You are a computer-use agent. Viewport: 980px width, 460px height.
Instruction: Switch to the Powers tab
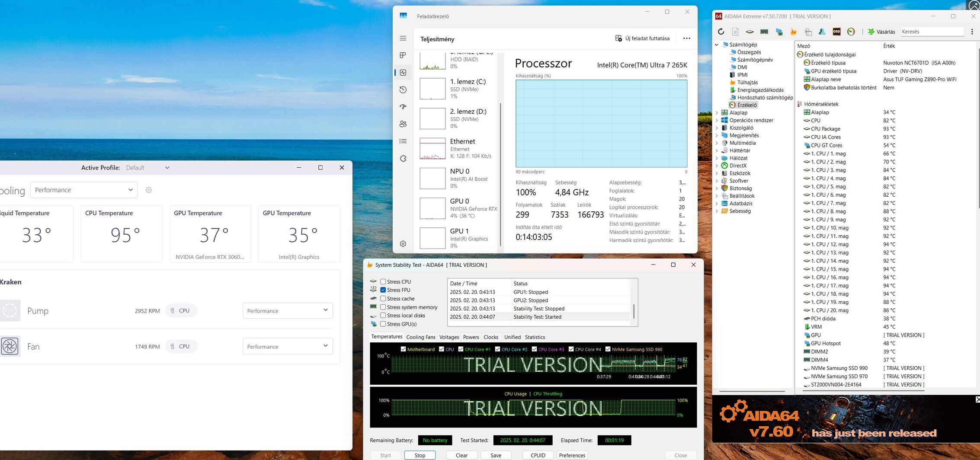tap(471, 337)
